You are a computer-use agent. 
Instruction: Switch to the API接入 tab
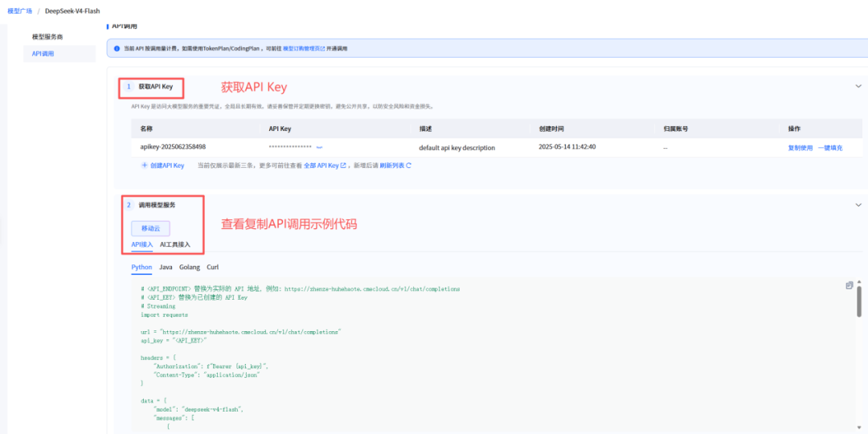(x=142, y=244)
